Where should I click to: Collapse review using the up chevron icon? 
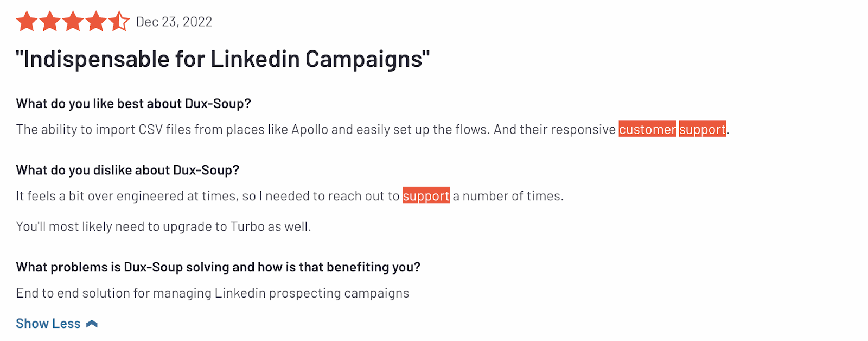coord(92,324)
